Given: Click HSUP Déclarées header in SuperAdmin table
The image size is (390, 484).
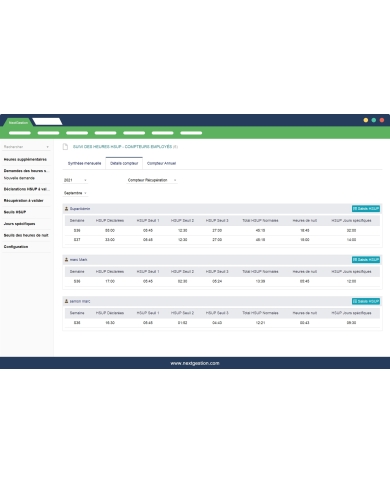Looking at the screenshot, I should (110, 220).
